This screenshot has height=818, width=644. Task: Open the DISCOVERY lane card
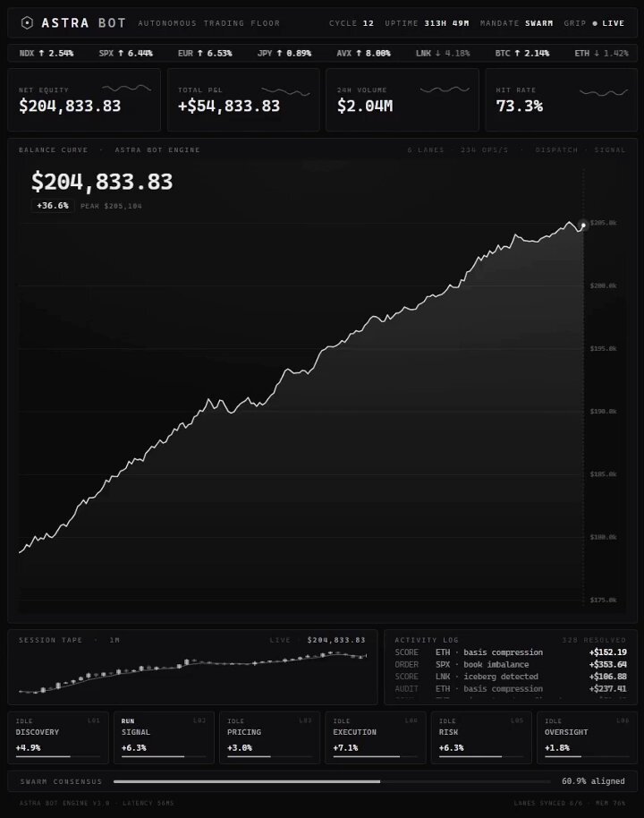click(x=58, y=737)
